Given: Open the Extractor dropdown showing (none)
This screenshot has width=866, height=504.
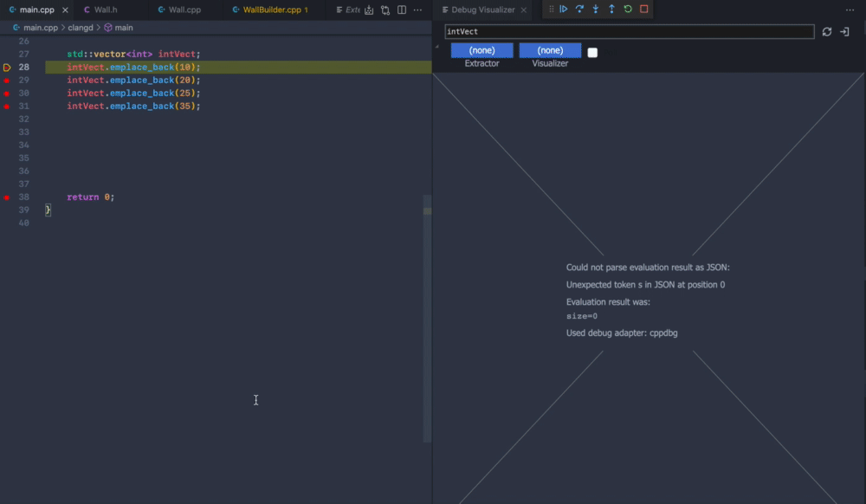Looking at the screenshot, I should (x=481, y=49).
